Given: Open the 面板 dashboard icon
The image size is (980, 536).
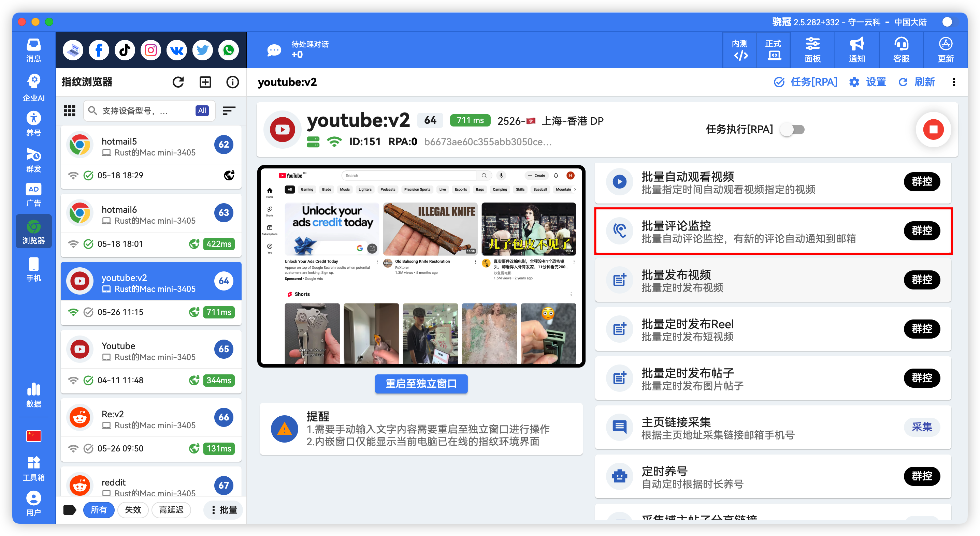Looking at the screenshot, I should coord(812,50).
